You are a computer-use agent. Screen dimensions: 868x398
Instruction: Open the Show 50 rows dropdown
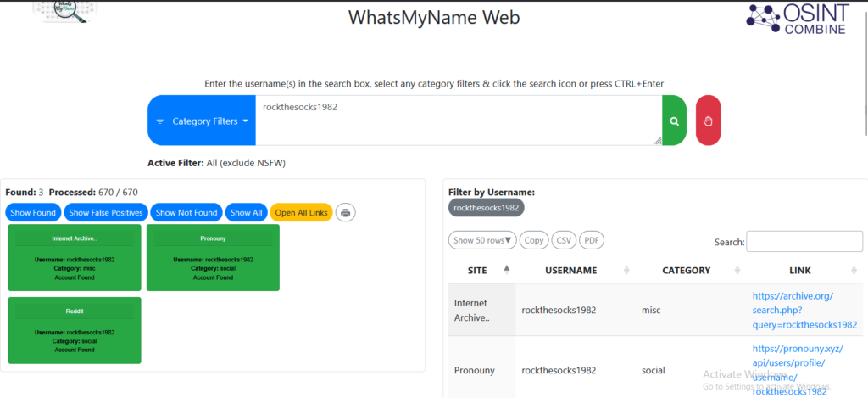pyautogui.click(x=482, y=240)
